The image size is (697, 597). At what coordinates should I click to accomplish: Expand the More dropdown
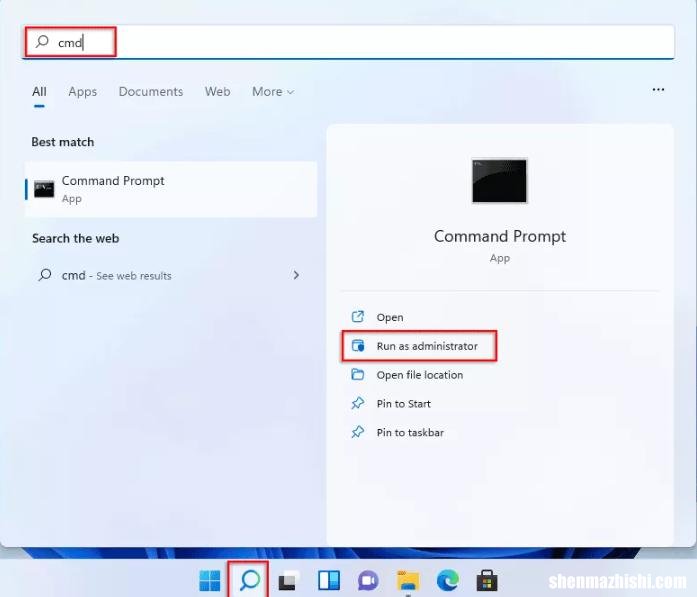[x=273, y=92]
